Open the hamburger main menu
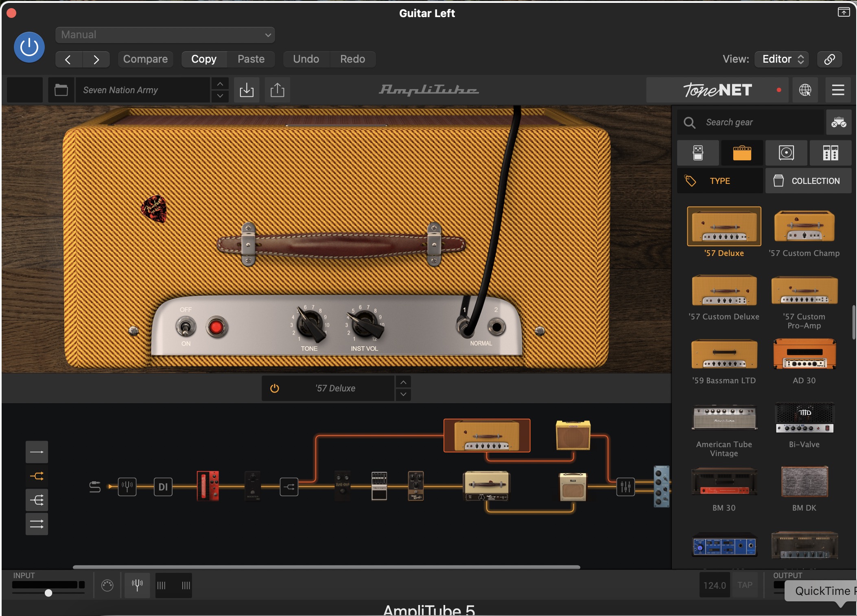This screenshot has width=857, height=616. tap(838, 90)
